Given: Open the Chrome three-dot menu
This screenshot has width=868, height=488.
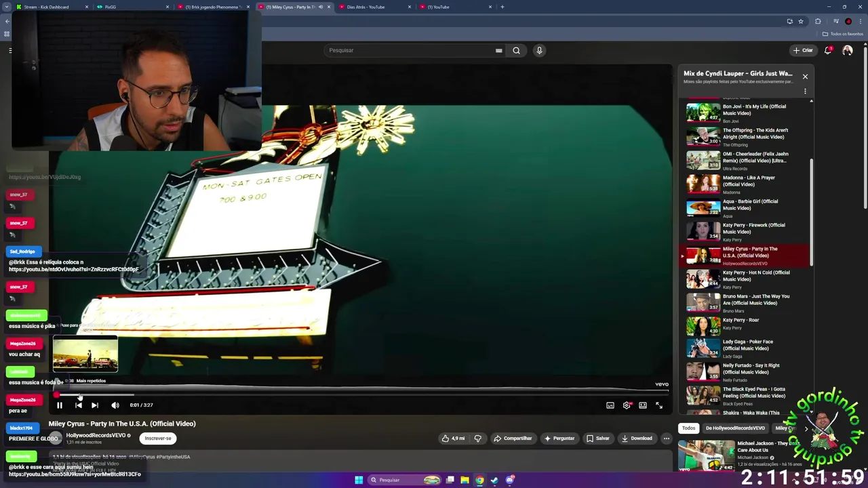Looking at the screenshot, I should click(x=860, y=21).
